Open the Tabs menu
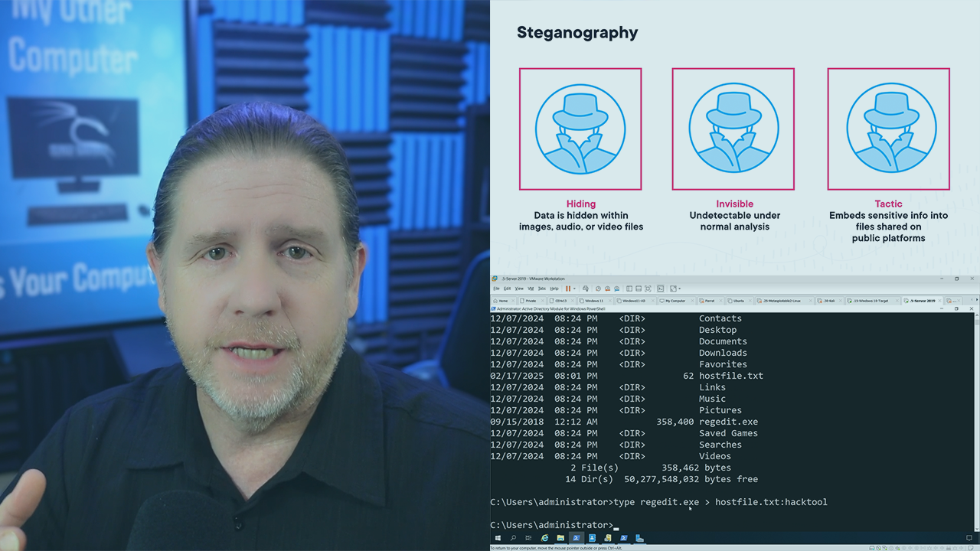The height and width of the screenshot is (551, 980). pos(541,289)
